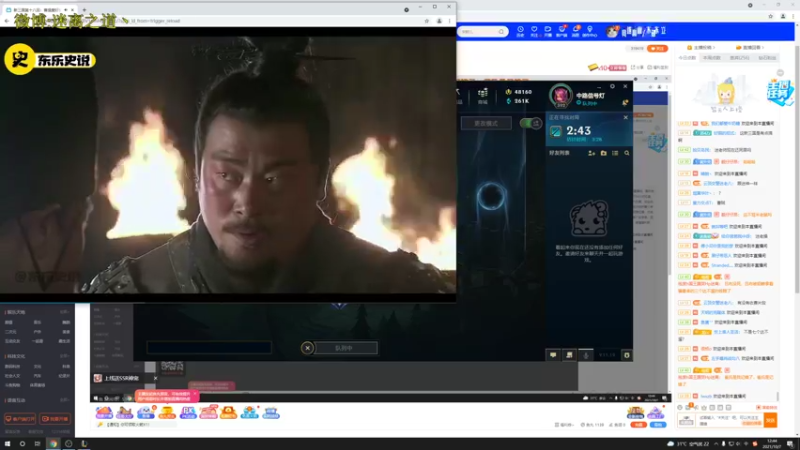
Task: Expand all of 语音互动 category in sidebar
Action: pyautogui.click(x=64, y=400)
